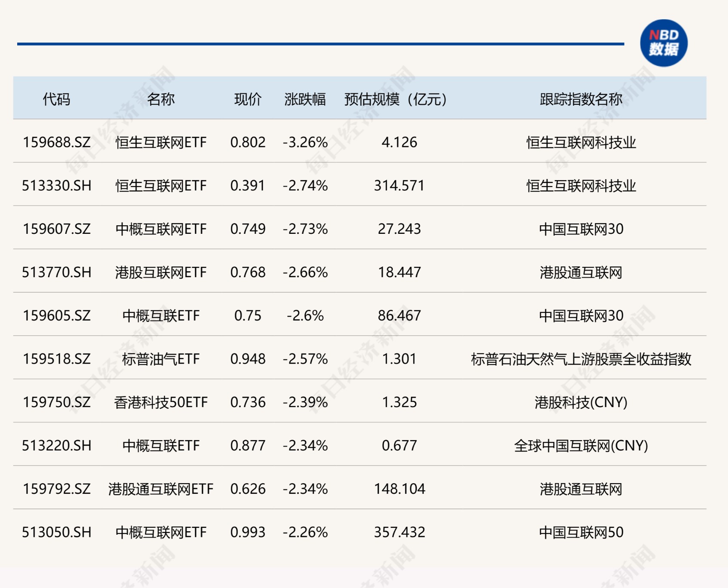Viewport: 728px width, 588px height.
Task: Click the 现价 column header
Action: (x=246, y=98)
